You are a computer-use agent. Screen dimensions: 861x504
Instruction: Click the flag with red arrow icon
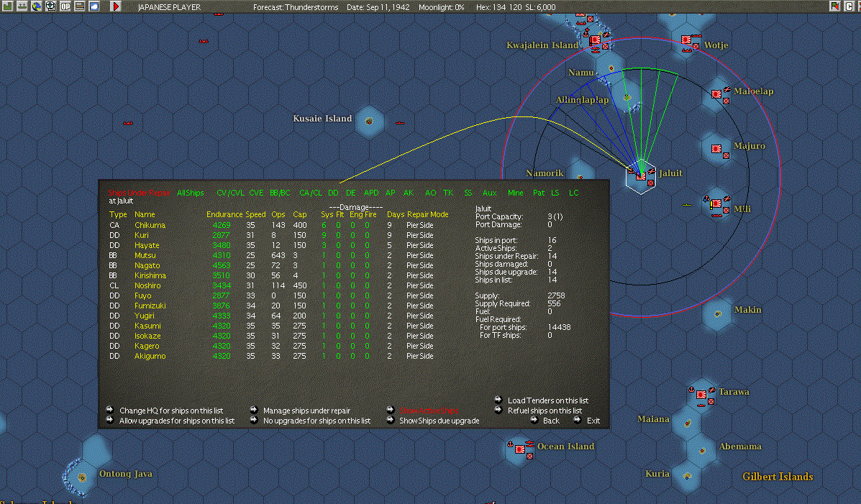pyautogui.click(x=834, y=6)
